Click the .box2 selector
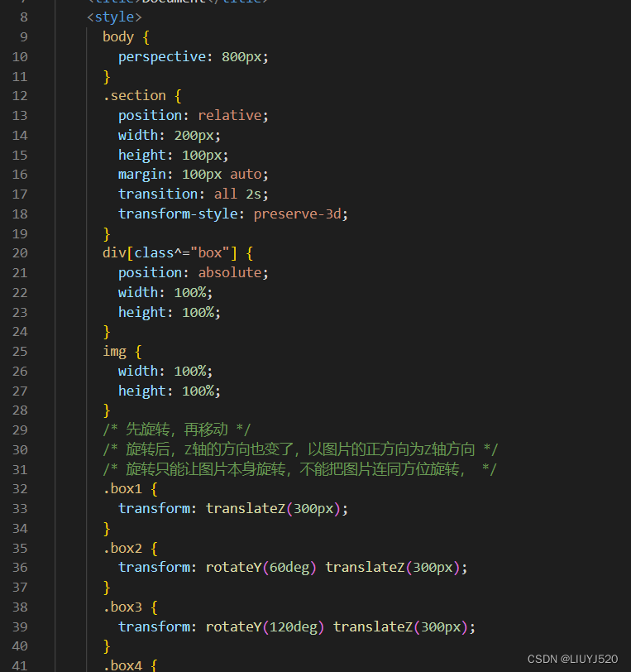The height and width of the screenshot is (672, 631). pos(122,548)
